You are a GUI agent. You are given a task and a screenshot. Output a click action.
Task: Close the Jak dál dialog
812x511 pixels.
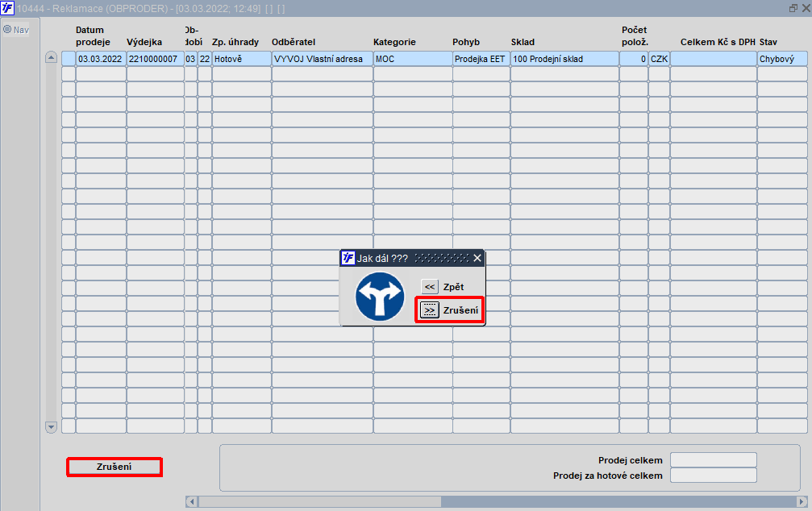[x=477, y=258]
